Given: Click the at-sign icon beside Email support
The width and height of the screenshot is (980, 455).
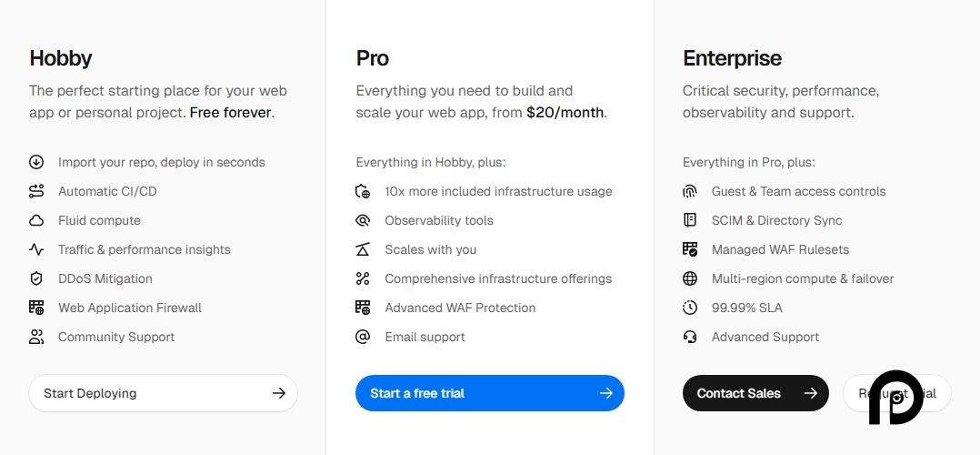Looking at the screenshot, I should click(363, 337).
